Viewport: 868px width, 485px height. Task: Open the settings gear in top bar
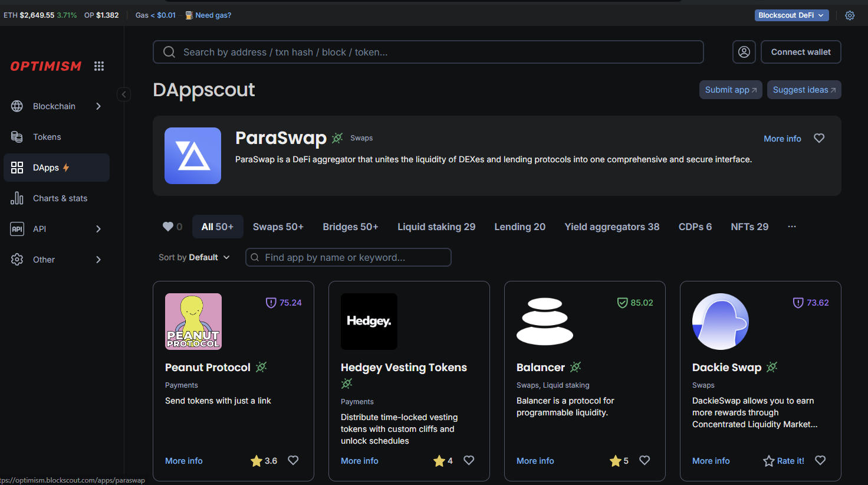tap(850, 15)
